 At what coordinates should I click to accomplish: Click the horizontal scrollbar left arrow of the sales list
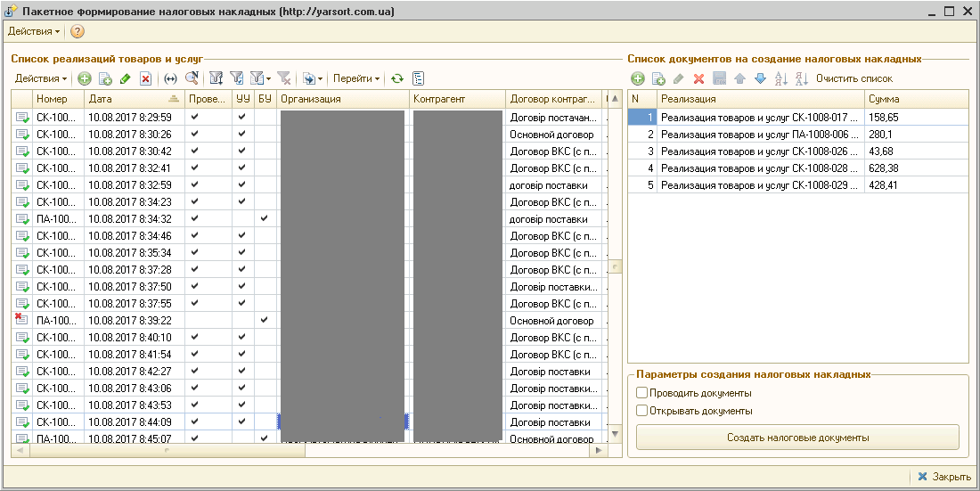(x=20, y=450)
